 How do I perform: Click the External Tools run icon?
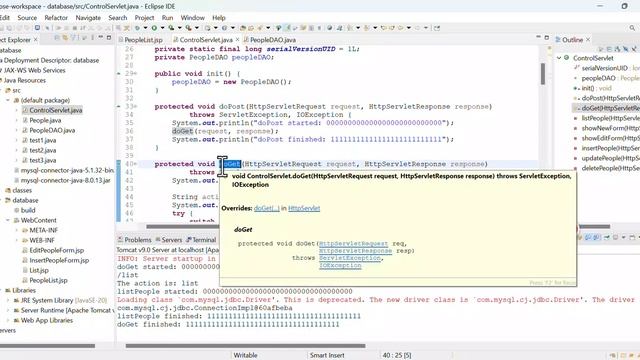[x=189, y=28]
